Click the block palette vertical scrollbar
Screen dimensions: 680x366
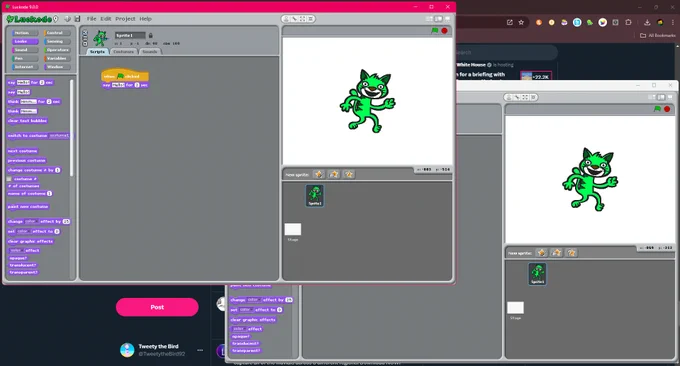click(72, 128)
